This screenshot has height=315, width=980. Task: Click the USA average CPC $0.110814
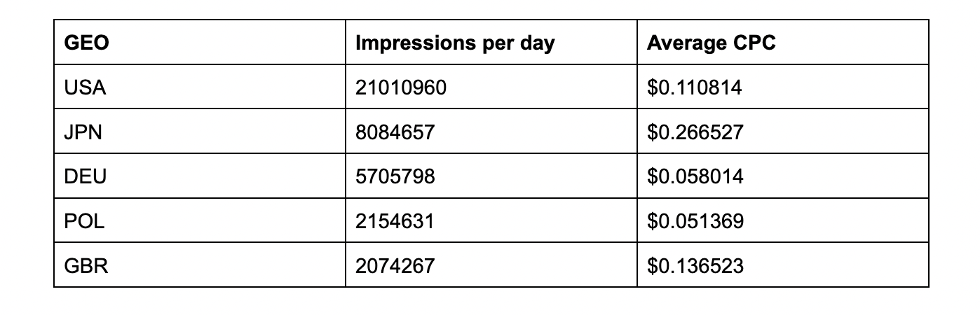pyautogui.click(x=694, y=87)
